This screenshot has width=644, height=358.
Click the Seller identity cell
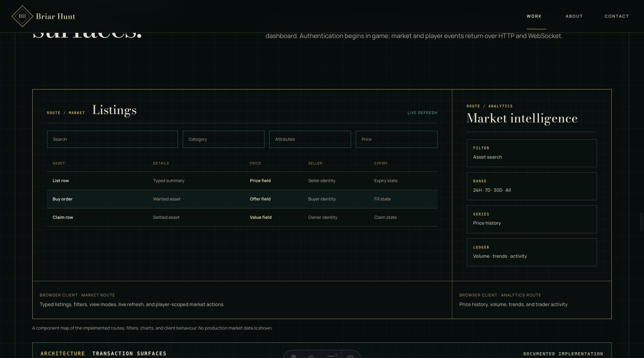322,181
